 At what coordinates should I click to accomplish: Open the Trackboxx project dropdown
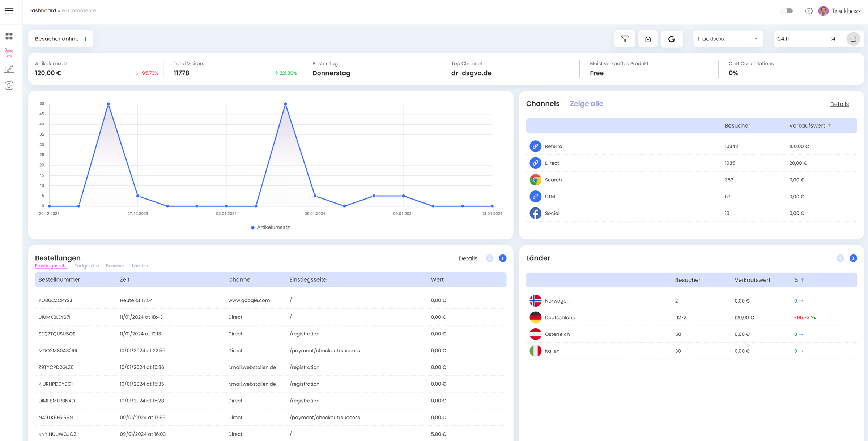pos(728,39)
